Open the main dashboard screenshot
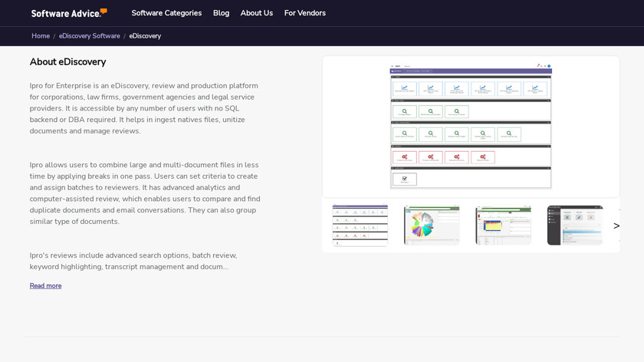Image resolution: width=644 pixels, height=362 pixels. [471, 127]
